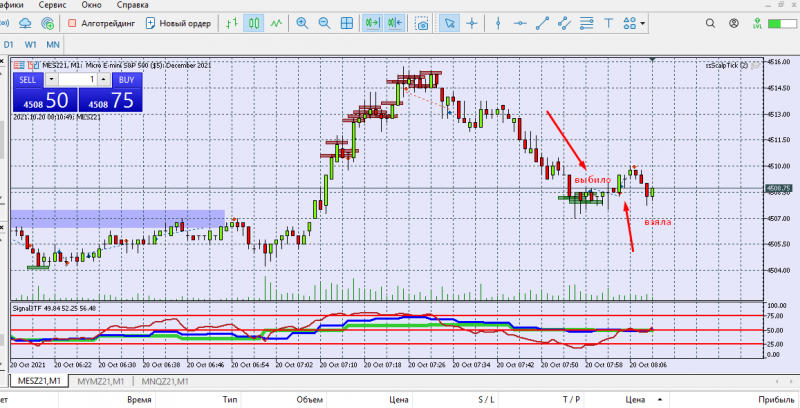Click the isScalpTick indicator label
800x408 pixels.
pos(727,65)
